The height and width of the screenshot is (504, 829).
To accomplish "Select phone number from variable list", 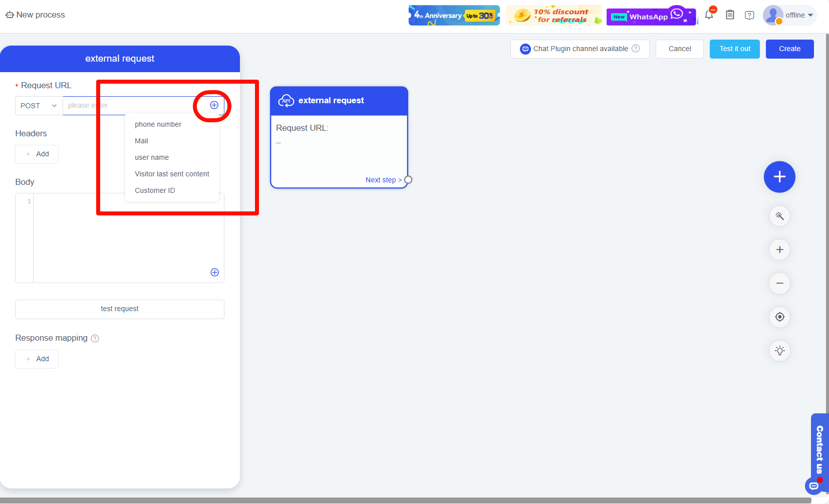I will (172, 124).
